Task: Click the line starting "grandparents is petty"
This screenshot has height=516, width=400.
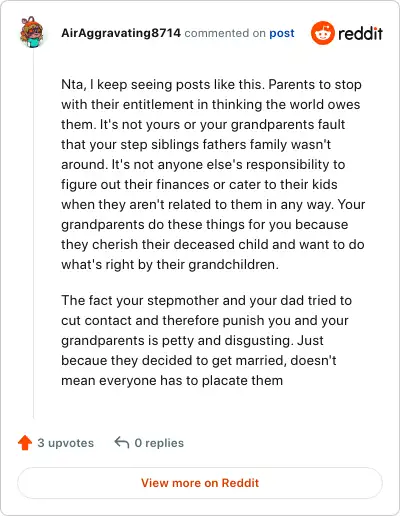Action: 192,340
